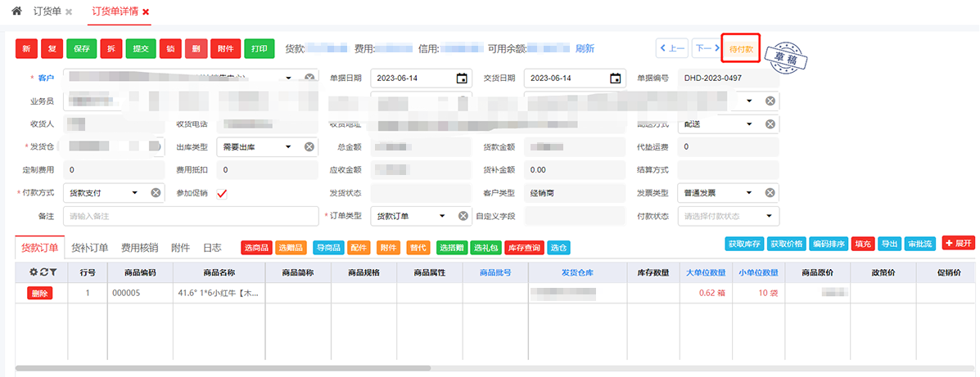Image resolution: width=980 pixels, height=377 pixels.
Task: Open the 付款状态 dropdown
Action: [769, 216]
